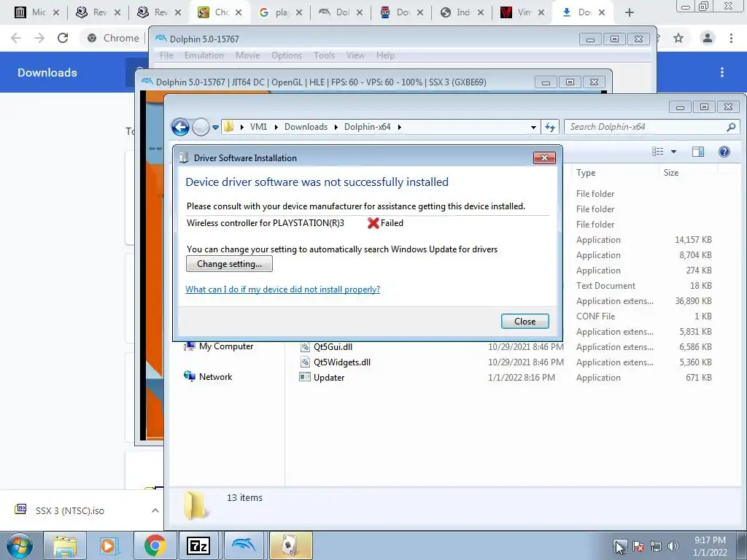Open Help menu in Dolphin window
The height and width of the screenshot is (560, 747).
tap(385, 55)
